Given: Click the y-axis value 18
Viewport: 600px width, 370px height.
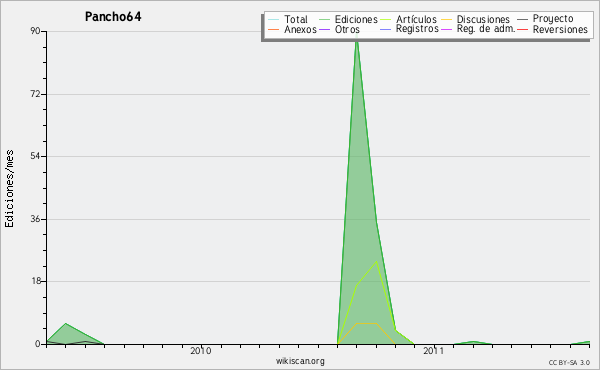Looking at the screenshot, I should (x=35, y=281).
